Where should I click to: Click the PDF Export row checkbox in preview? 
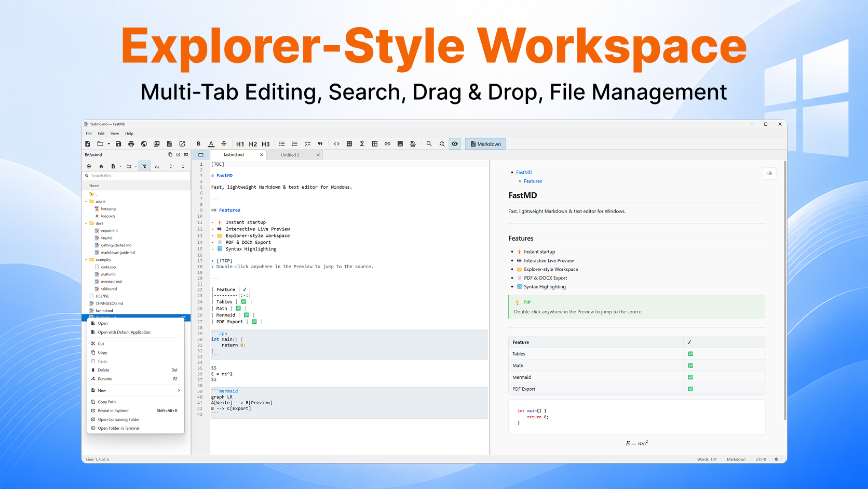point(690,389)
